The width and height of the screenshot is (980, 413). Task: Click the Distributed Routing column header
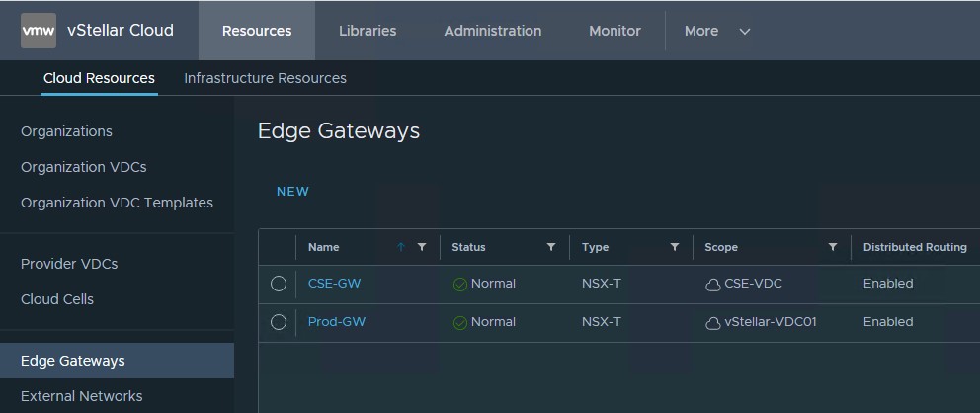click(914, 247)
